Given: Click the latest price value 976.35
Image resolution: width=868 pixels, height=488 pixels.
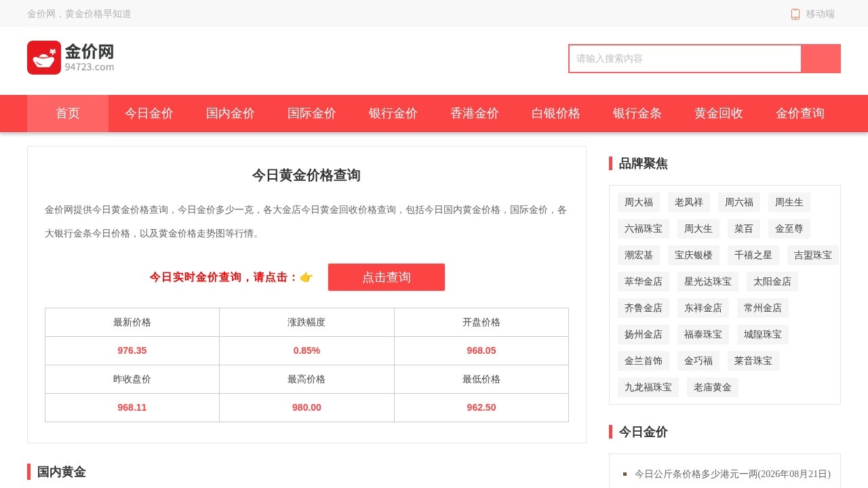Looking at the screenshot, I should point(132,350).
